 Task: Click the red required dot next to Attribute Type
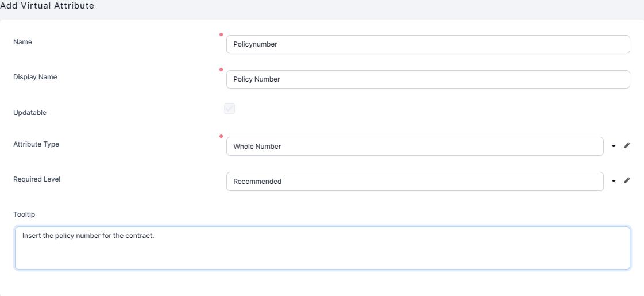click(x=221, y=136)
